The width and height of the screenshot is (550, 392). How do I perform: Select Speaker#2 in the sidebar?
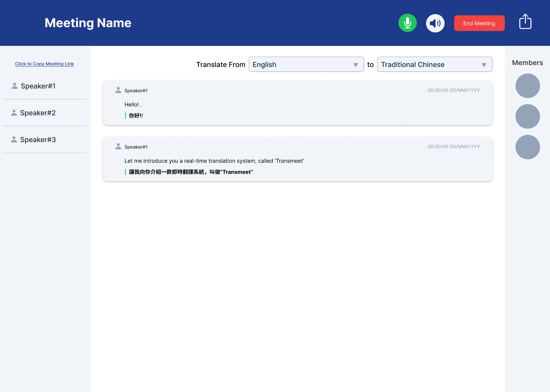point(38,113)
